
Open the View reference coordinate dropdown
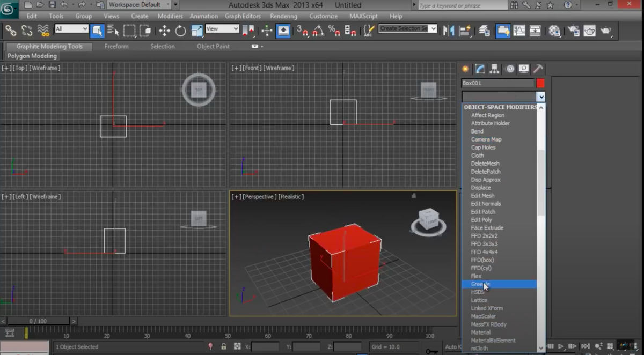222,29
